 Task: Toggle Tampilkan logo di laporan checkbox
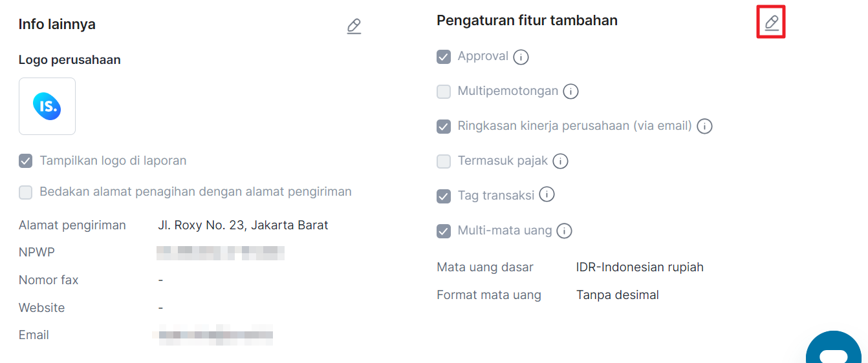(x=26, y=161)
